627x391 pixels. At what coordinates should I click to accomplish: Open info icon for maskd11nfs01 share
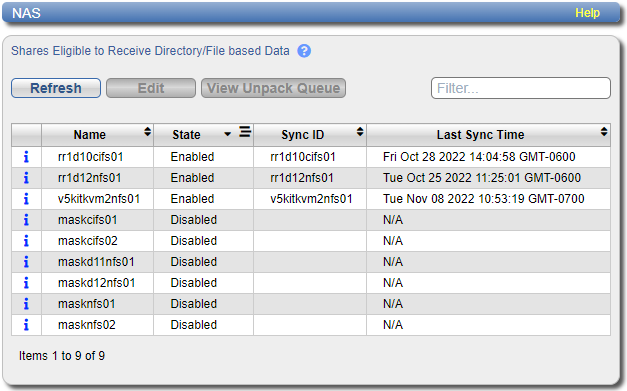tap(26, 262)
